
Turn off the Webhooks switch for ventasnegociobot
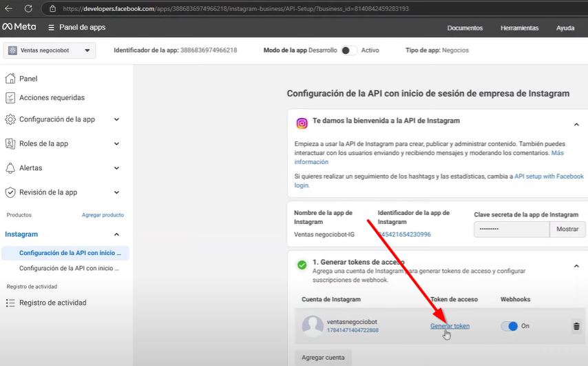click(x=510, y=326)
